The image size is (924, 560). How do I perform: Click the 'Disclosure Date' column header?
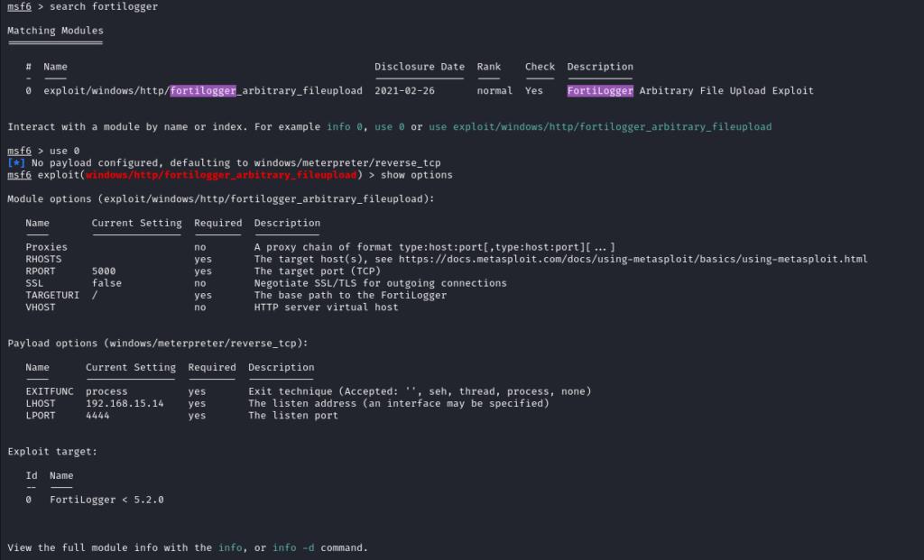pos(420,67)
